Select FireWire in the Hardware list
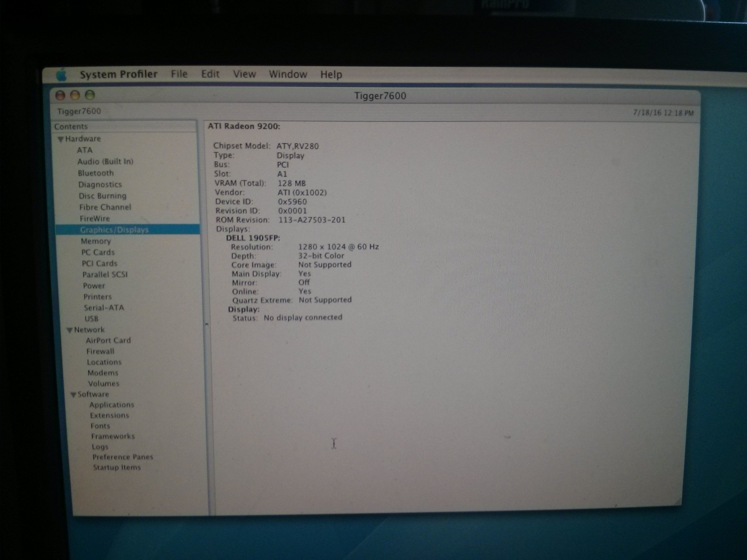Image resolution: width=747 pixels, height=560 pixels. [x=95, y=219]
